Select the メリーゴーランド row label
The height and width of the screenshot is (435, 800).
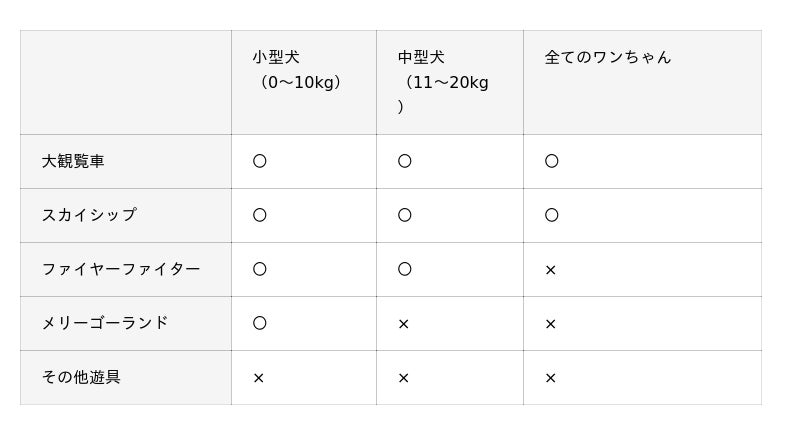(x=105, y=323)
